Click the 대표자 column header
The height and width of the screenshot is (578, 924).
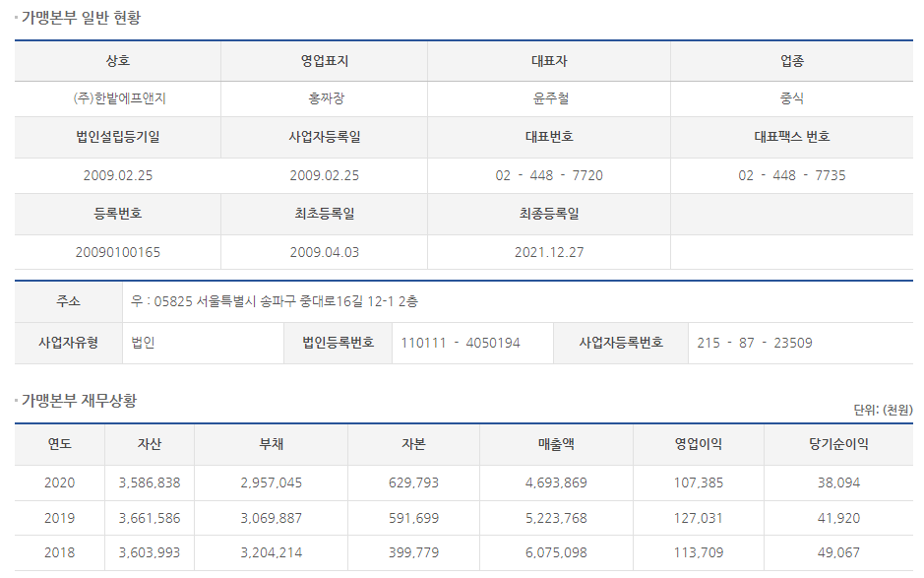(x=549, y=61)
